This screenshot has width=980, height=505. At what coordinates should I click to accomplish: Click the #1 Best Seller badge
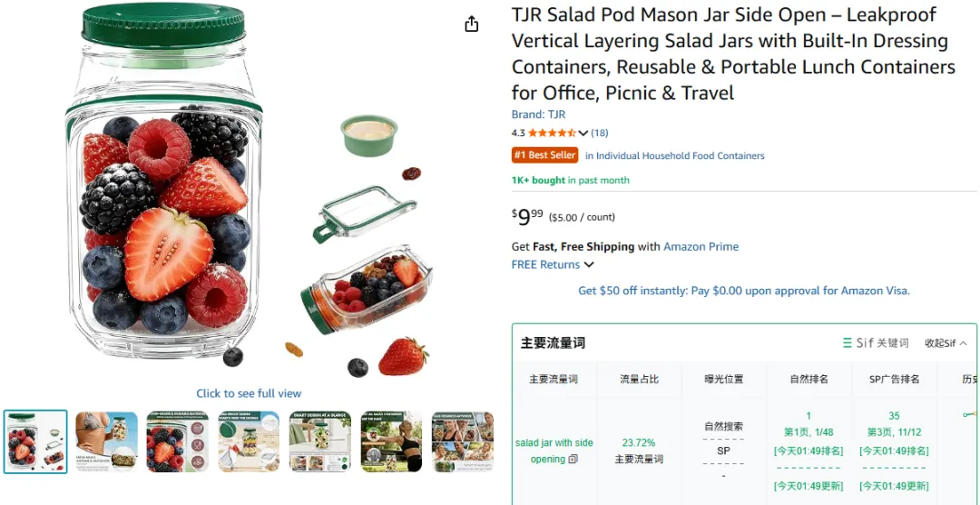[x=544, y=155]
